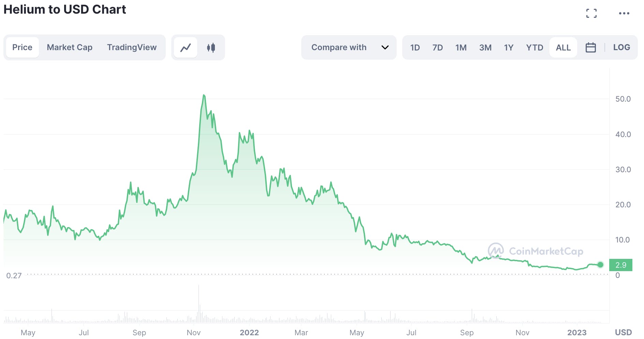Viewport: 644px width, 339px height.
Task: Select the 1D time range
Action: click(415, 47)
